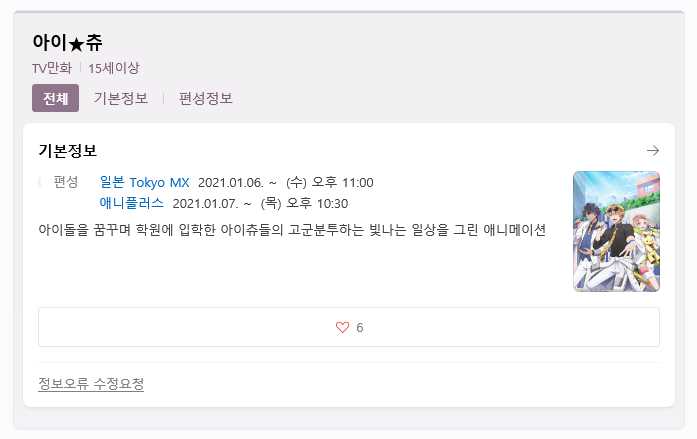The image size is (697, 439).
Task: Open the 애니플러스 channel link
Action: coord(132,203)
